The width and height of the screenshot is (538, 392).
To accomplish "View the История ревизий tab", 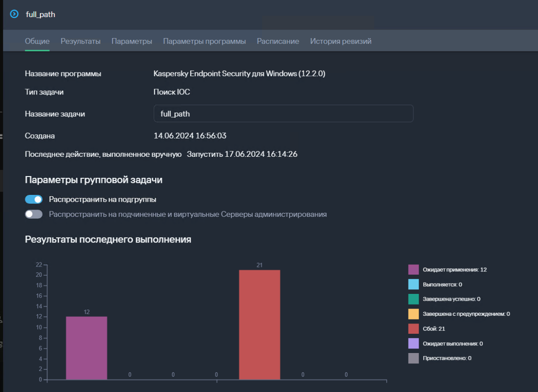I will click(341, 41).
